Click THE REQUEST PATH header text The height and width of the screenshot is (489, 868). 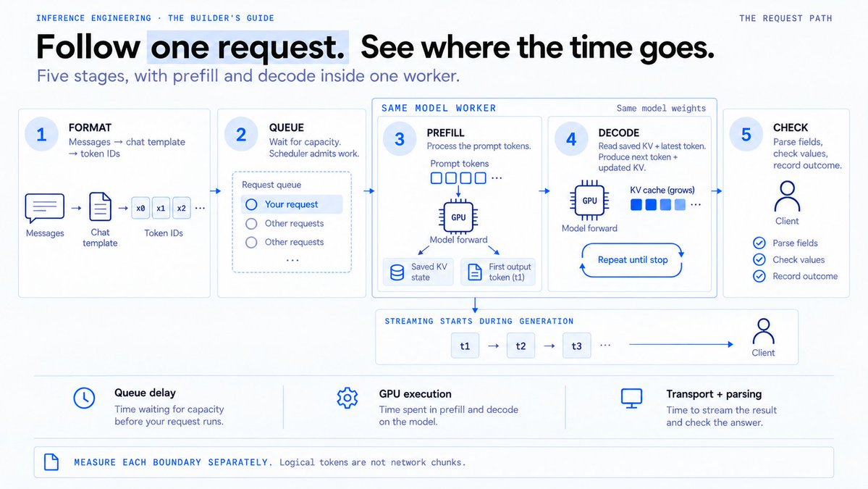click(786, 18)
